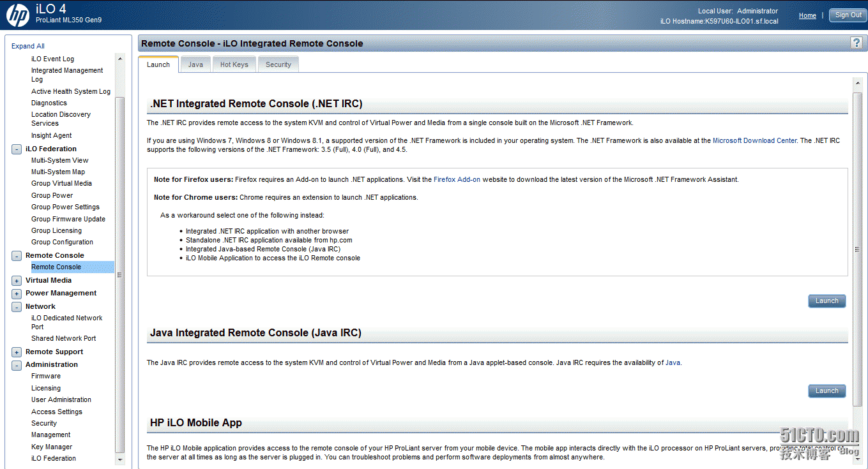Collapse the Administration section
This screenshot has width=868, height=469.
pyautogui.click(x=17, y=365)
